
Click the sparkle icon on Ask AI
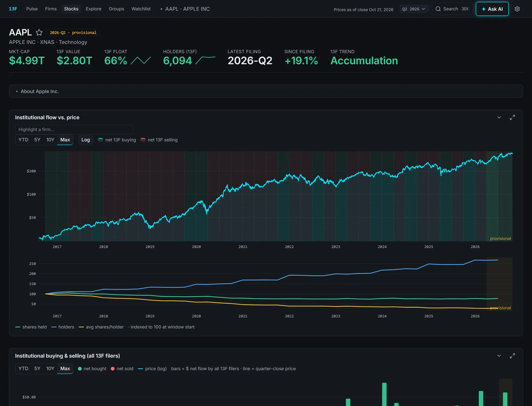[484, 9]
